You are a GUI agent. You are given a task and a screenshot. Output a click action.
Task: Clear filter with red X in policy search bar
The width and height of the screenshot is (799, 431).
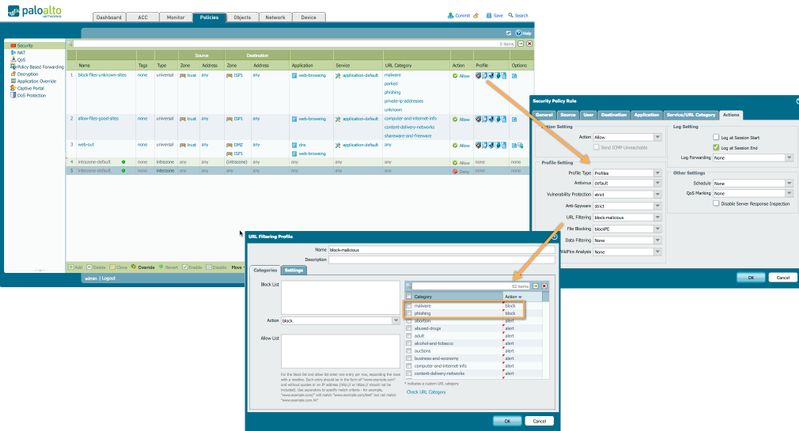pyautogui.click(x=529, y=44)
